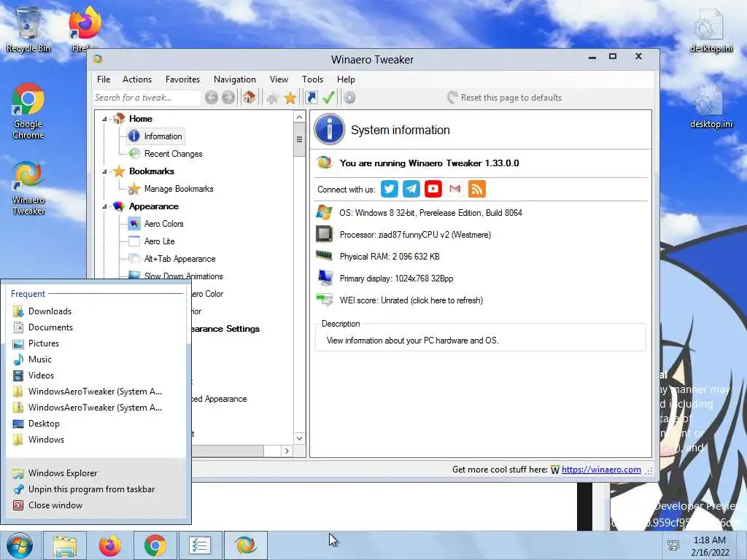Image resolution: width=747 pixels, height=560 pixels.
Task: Click the Windows Explorer taskbar icon
Action: (65, 545)
